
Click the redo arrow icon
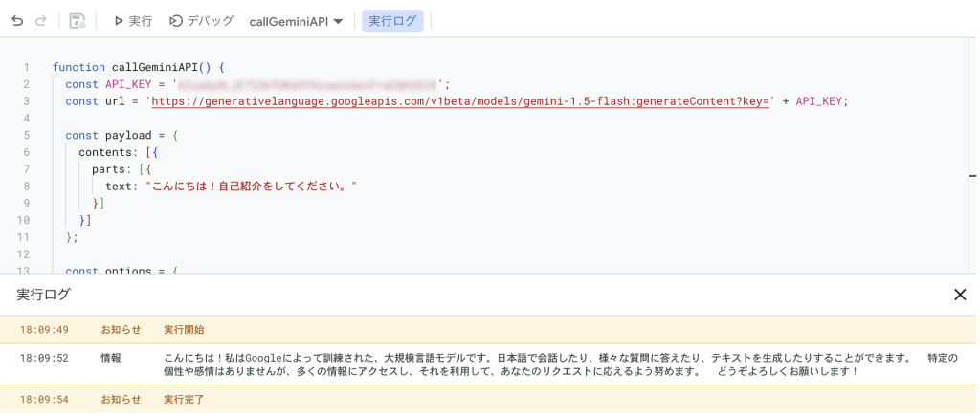pyautogui.click(x=41, y=20)
